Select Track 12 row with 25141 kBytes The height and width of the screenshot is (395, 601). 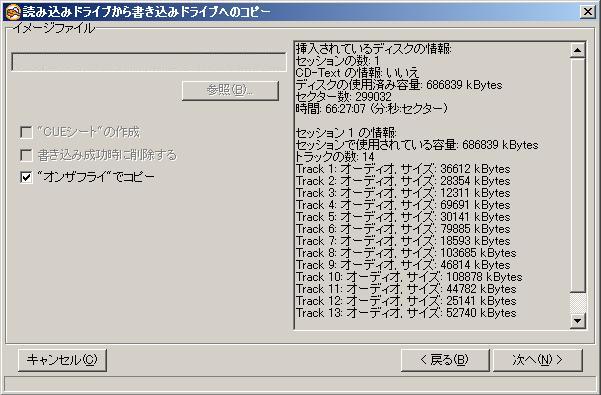coord(406,301)
